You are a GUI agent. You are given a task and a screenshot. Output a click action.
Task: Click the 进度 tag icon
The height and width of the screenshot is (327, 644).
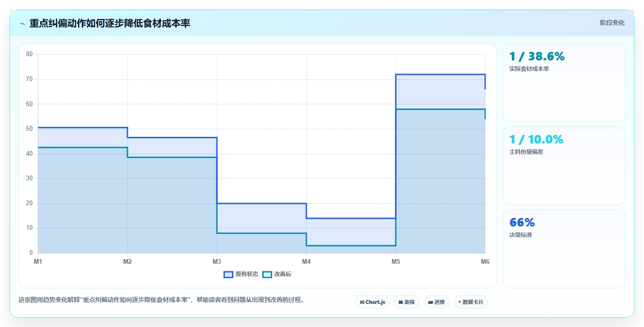[431, 302]
